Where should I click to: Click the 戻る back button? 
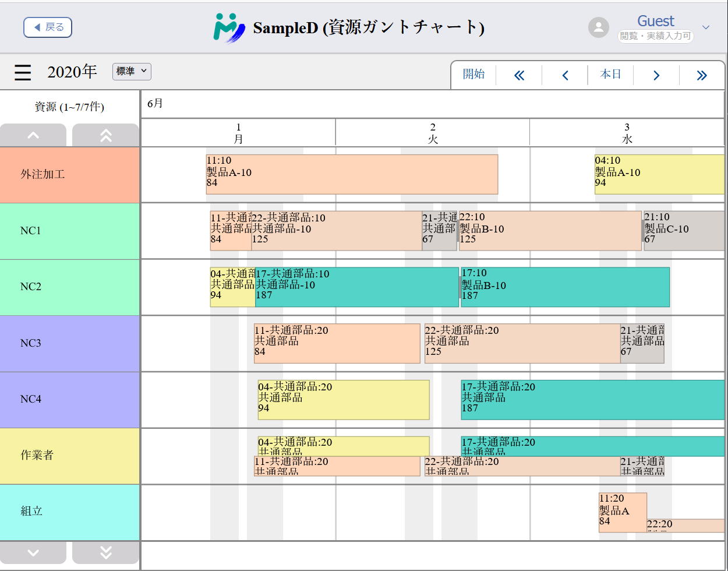point(48,27)
